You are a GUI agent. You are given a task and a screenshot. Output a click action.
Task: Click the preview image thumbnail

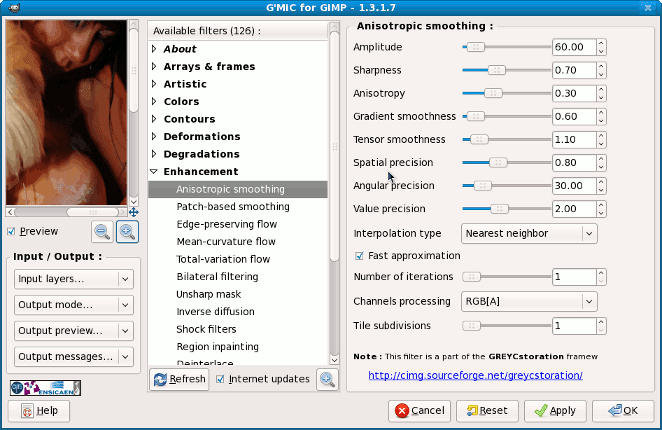click(x=66, y=112)
